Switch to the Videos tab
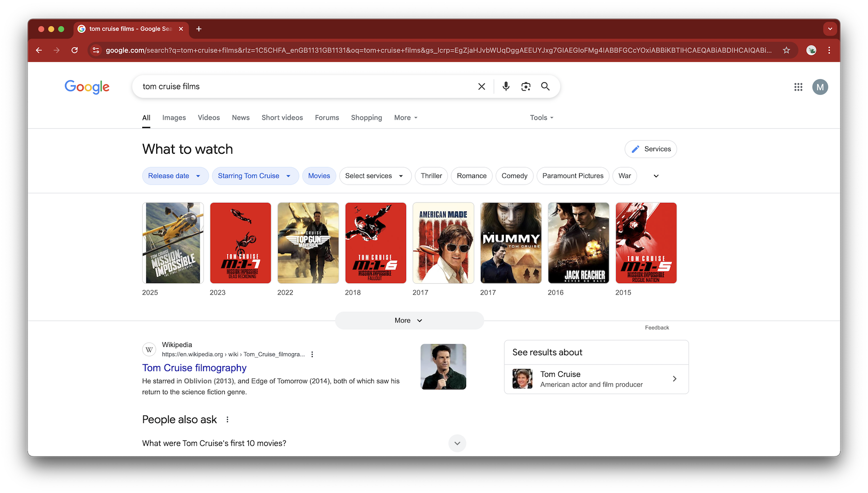 [209, 118]
